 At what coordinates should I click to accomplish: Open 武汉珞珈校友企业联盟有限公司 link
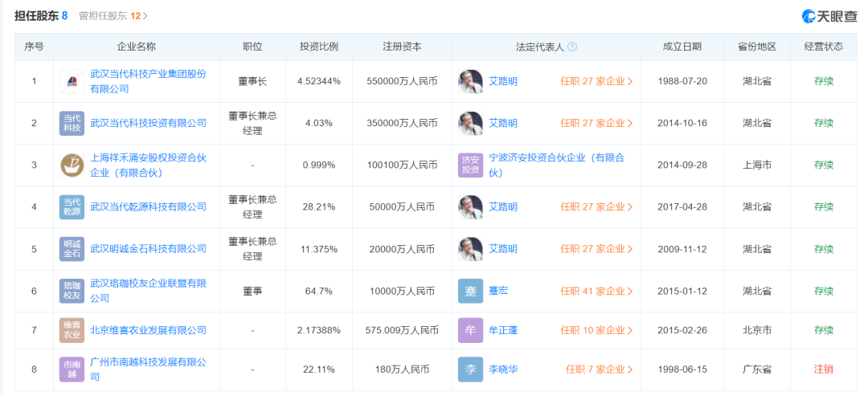click(x=148, y=291)
